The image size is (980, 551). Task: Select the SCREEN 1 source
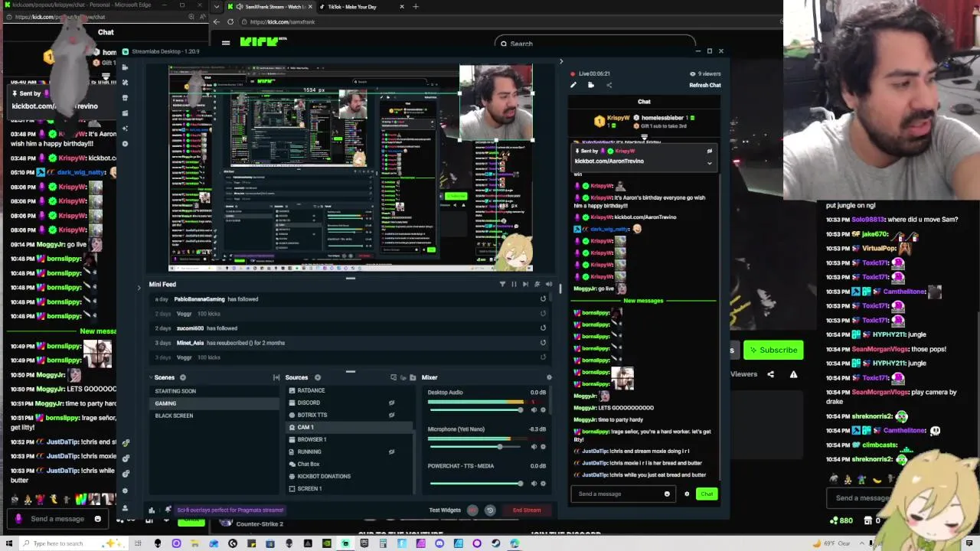coord(348,488)
